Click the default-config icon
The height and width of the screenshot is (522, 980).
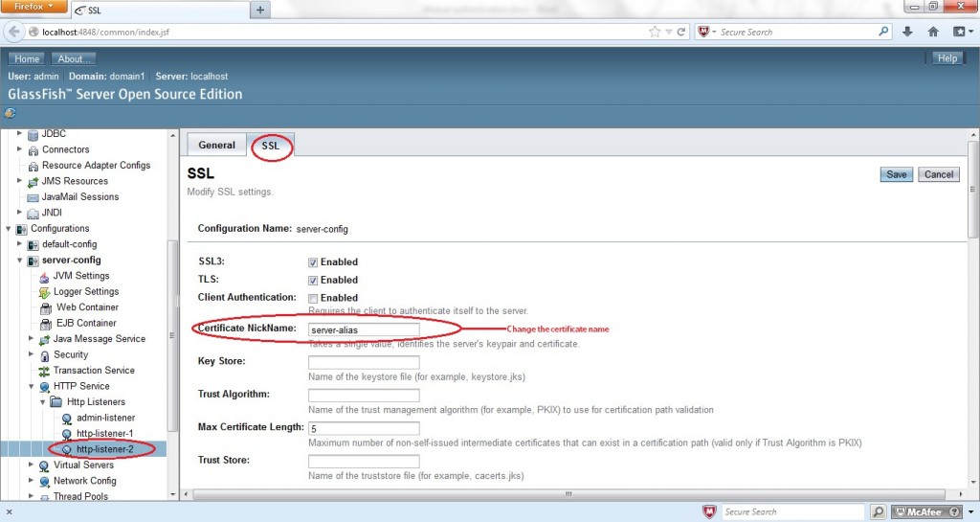(33, 244)
